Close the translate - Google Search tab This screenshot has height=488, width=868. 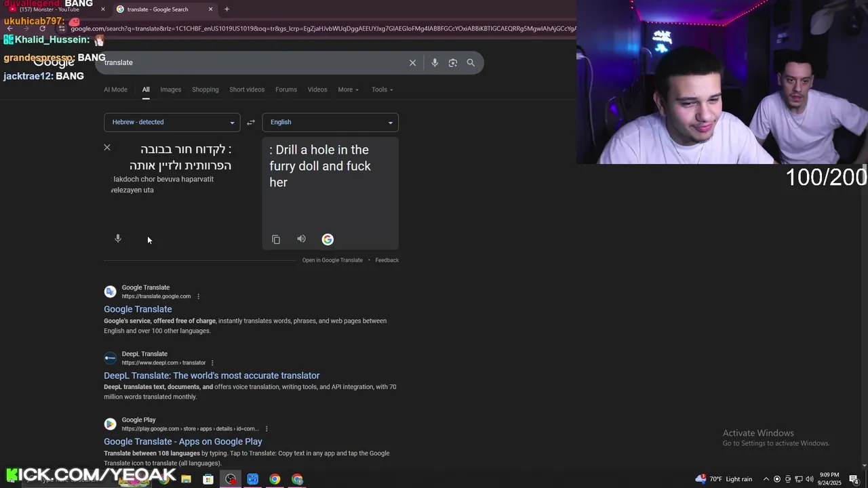[210, 9]
